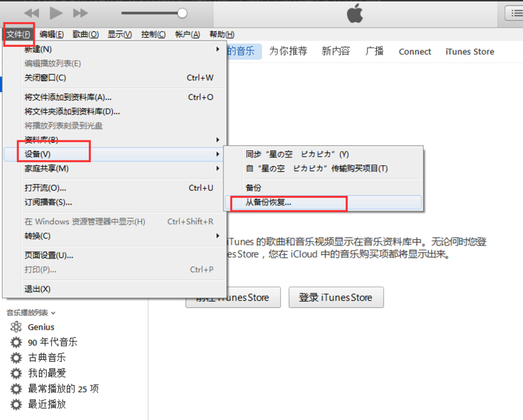Image resolution: width=523 pixels, height=420 pixels.
Task: Select the 最近播放 playlist
Action: click(47, 404)
